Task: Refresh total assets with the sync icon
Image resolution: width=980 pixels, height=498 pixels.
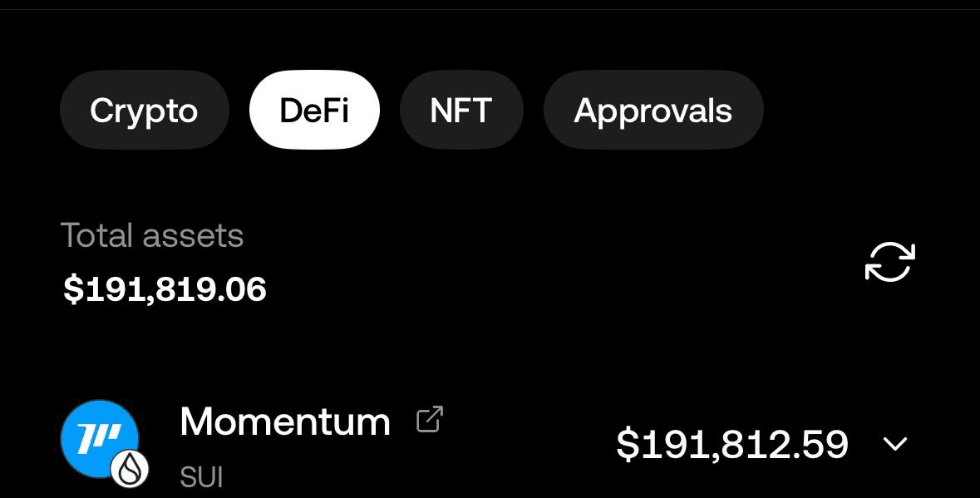Action: tap(889, 261)
